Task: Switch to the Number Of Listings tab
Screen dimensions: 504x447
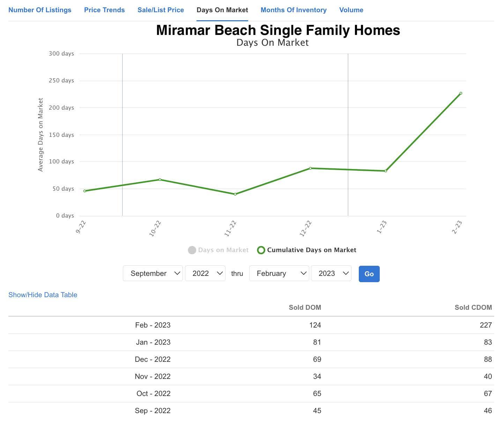Action: point(40,10)
